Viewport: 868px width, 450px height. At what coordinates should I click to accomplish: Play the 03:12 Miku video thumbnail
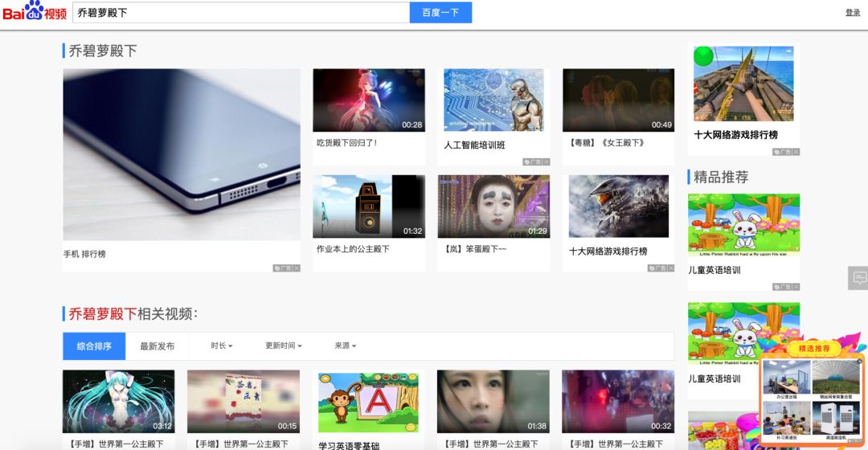[118, 401]
